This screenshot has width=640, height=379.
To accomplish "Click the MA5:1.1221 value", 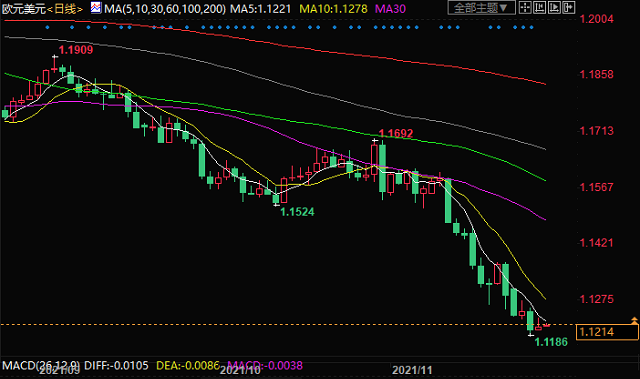I will coord(260,9).
